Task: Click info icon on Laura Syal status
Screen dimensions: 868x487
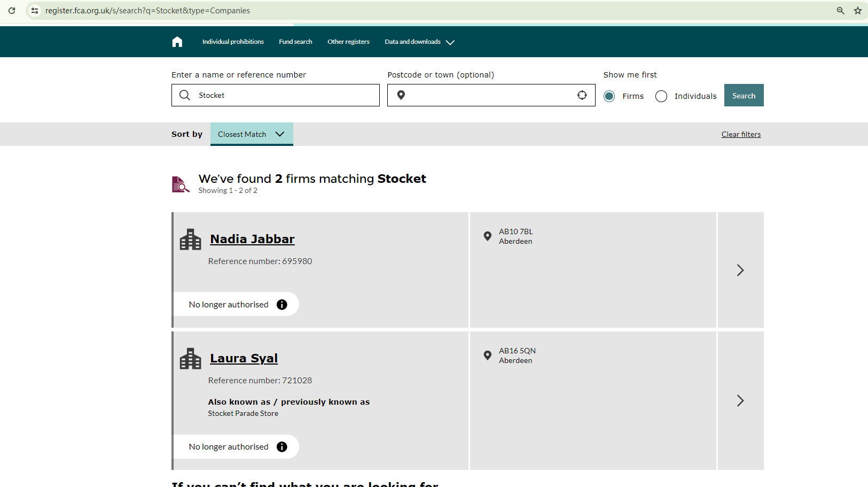Action: [282, 447]
